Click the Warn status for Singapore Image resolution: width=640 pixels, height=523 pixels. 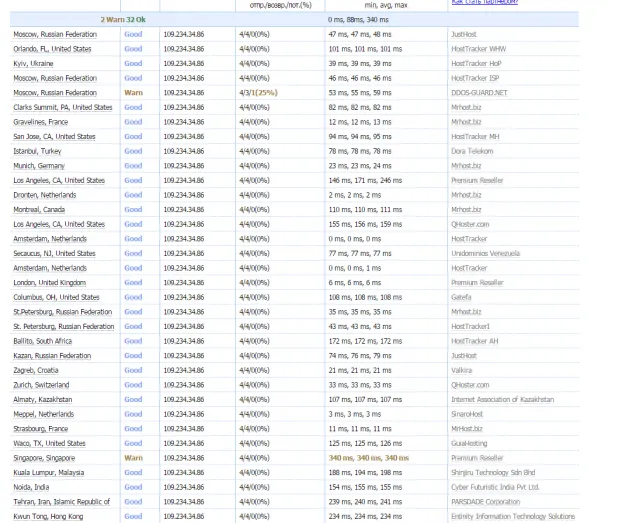tap(133, 458)
